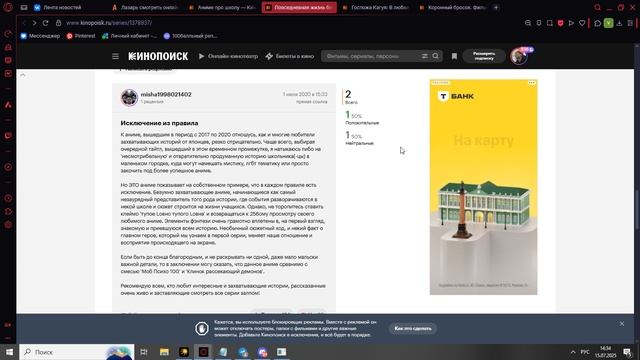Click the magnifier search icon in Kinopoisk
The image size is (640, 360).
[x=436, y=56]
